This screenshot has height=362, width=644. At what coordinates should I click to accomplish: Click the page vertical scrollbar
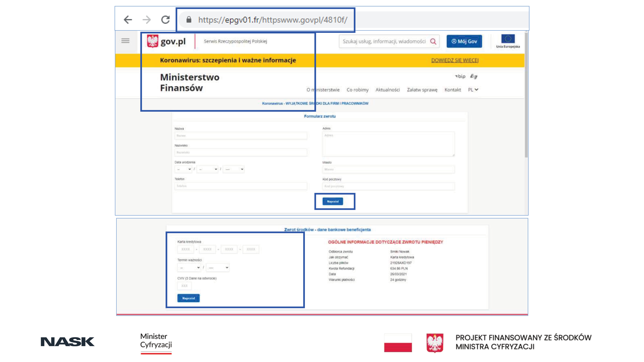(x=526, y=95)
